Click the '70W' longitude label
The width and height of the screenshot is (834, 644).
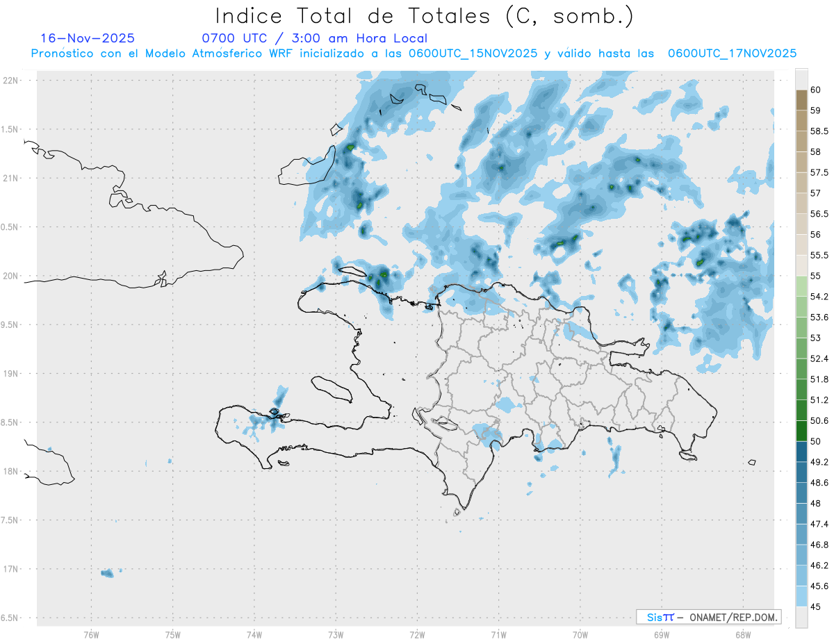[x=580, y=635]
